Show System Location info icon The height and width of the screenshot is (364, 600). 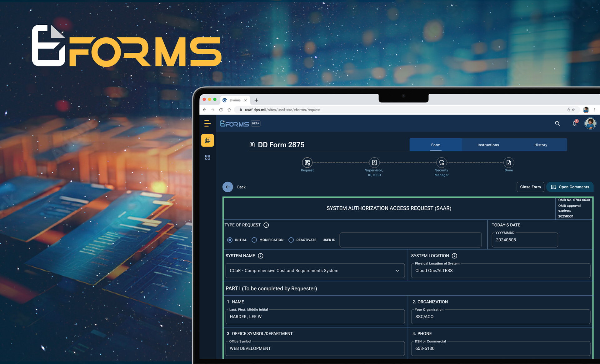pos(454,256)
